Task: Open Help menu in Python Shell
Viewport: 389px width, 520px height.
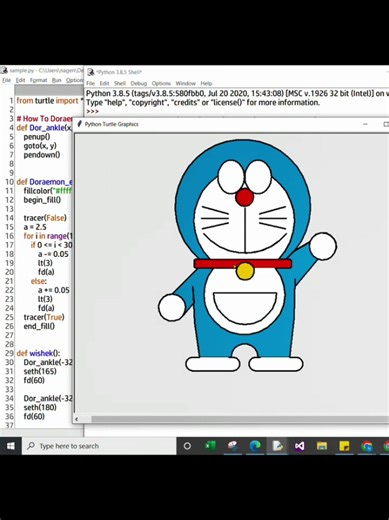Action: 206,83
